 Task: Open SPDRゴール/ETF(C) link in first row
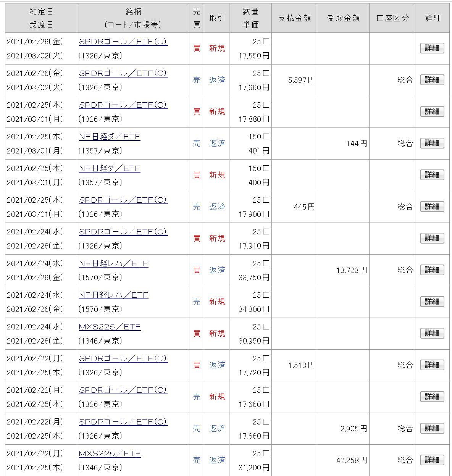pyautogui.click(x=123, y=42)
